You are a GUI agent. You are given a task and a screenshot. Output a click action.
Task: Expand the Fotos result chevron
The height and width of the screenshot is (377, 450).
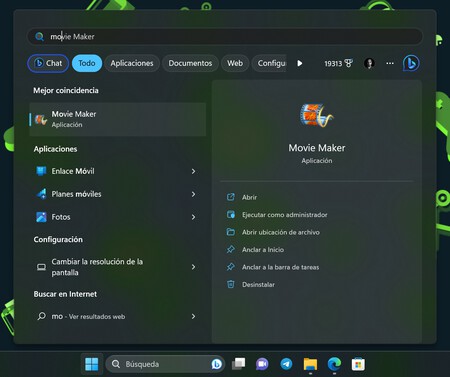pos(193,217)
